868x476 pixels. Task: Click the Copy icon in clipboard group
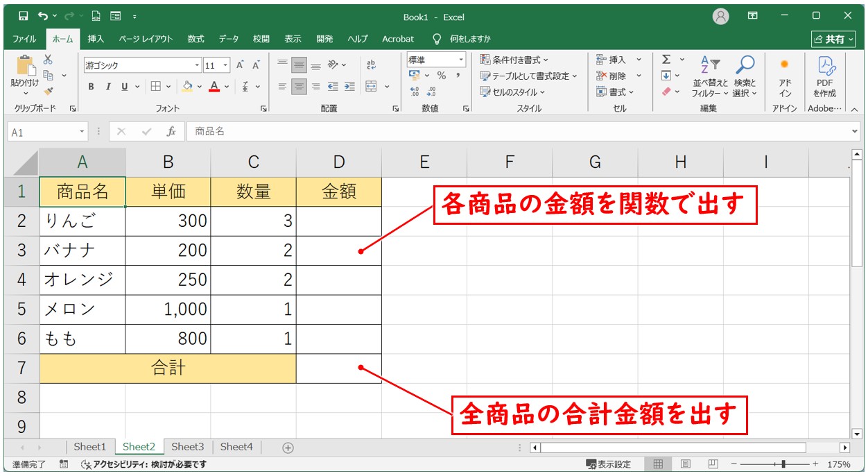[x=49, y=75]
